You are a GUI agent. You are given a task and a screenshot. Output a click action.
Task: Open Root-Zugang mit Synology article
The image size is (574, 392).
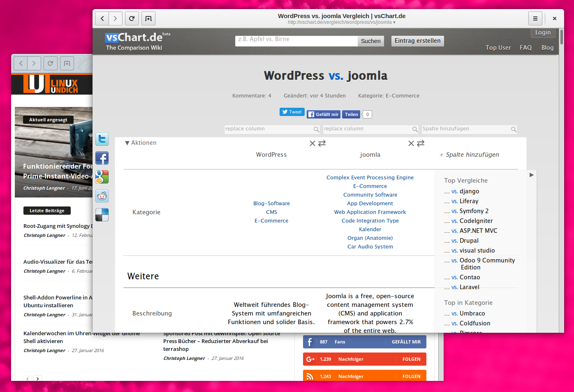tap(58, 226)
